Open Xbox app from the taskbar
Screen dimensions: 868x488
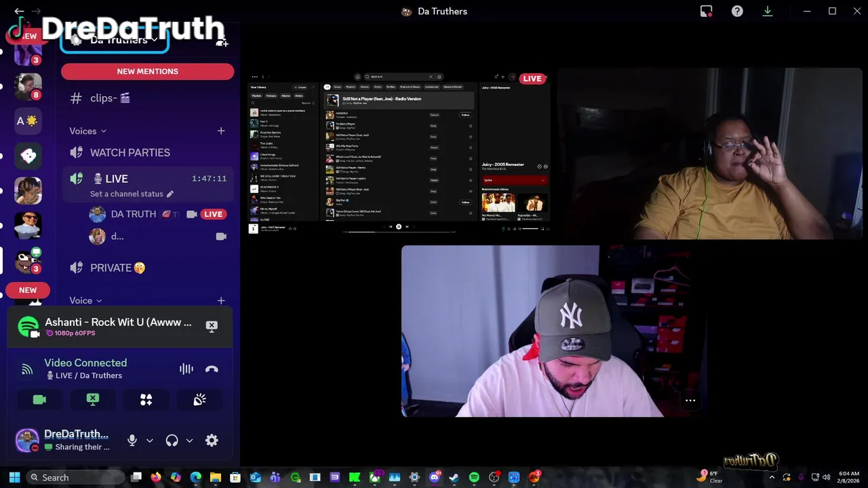point(374,477)
